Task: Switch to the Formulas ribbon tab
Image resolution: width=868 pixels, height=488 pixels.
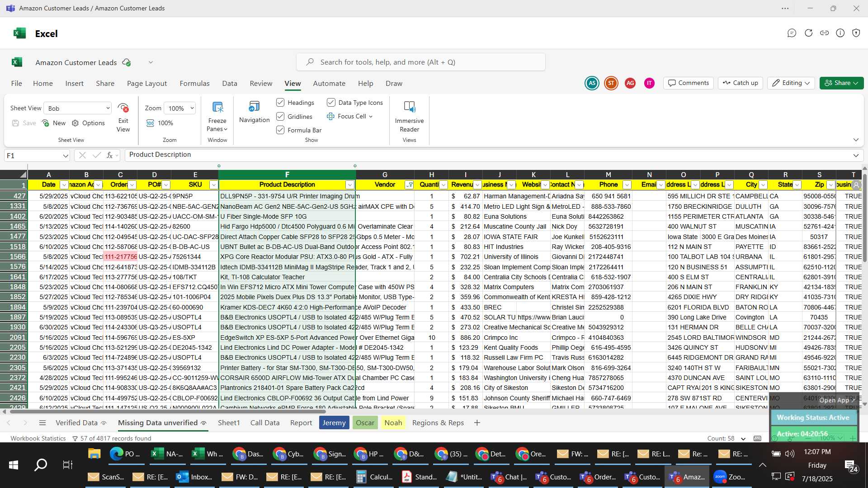Action: click(x=194, y=84)
